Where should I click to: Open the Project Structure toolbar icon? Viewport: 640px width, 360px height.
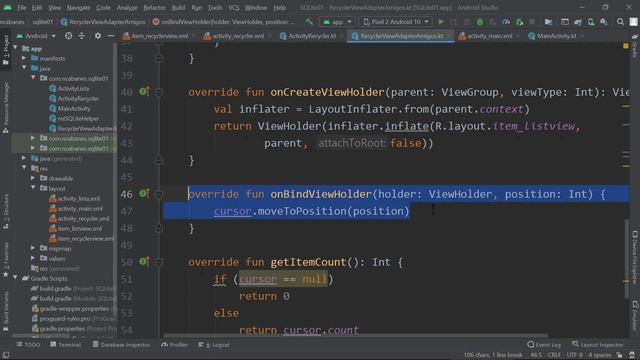click(x=548, y=22)
